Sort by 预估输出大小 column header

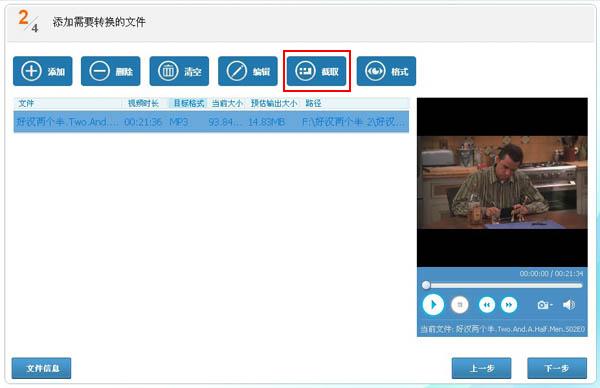(x=274, y=103)
